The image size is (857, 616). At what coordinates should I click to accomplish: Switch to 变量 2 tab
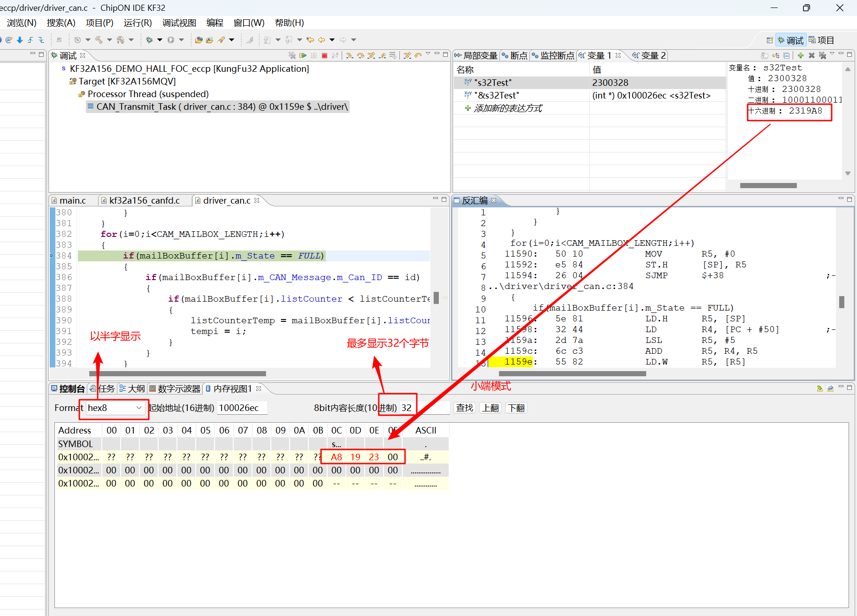point(649,55)
